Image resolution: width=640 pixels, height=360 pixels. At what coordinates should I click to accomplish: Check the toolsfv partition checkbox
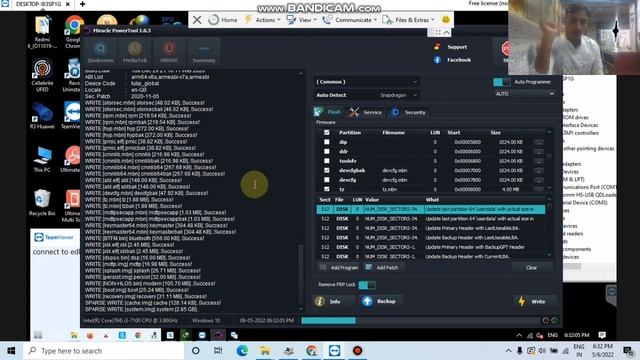pyautogui.click(x=327, y=161)
